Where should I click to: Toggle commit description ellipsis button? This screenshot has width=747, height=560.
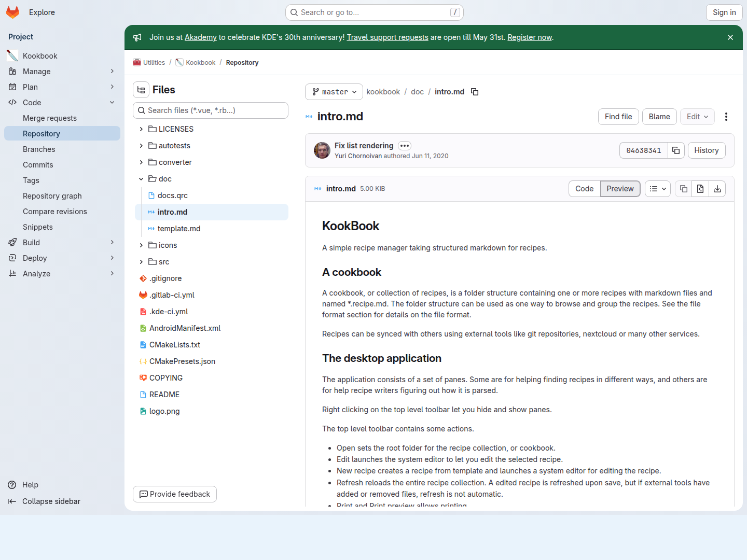pyautogui.click(x=405, y=146)
